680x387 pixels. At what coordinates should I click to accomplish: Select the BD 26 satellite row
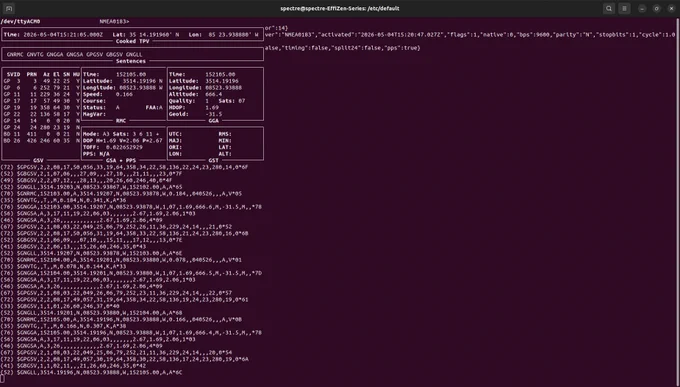[x=42, y=141]
